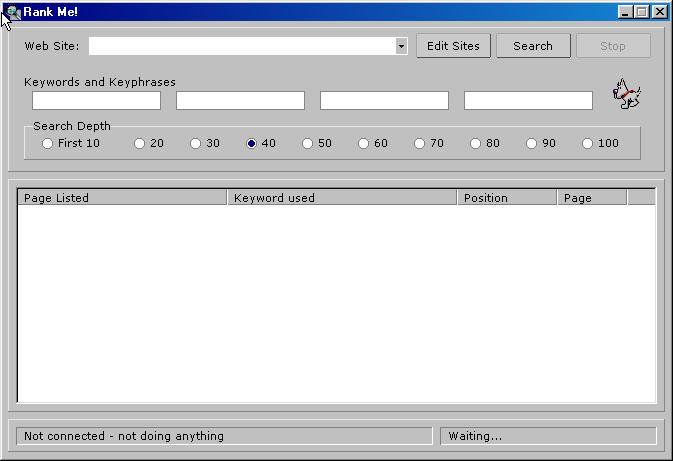
Task: Choose the 80 depth radio button
Action: tap(476, 144)
